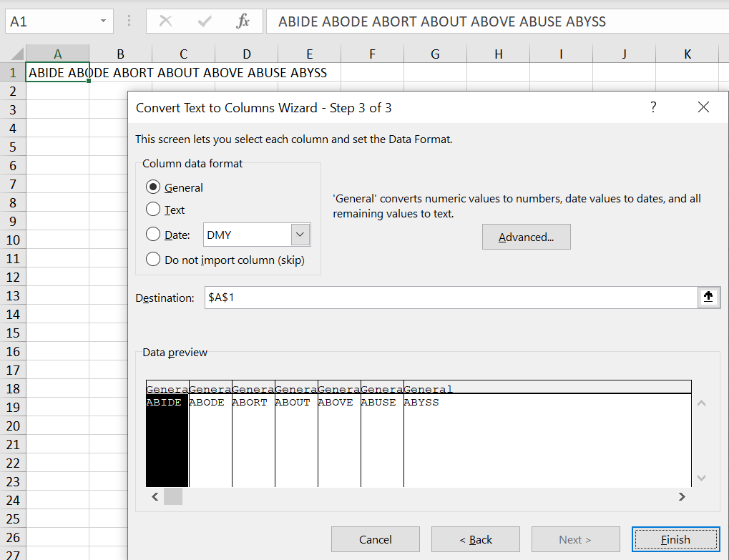The image size is (729, 560).
Task: Select column J header
Action: (x=625, y=54)
